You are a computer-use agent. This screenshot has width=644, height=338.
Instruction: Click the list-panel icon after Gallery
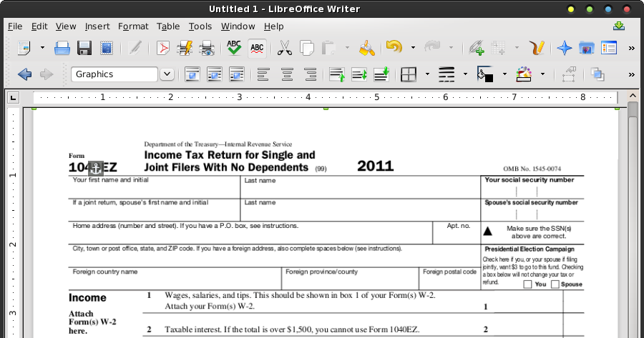coord(609,48)
